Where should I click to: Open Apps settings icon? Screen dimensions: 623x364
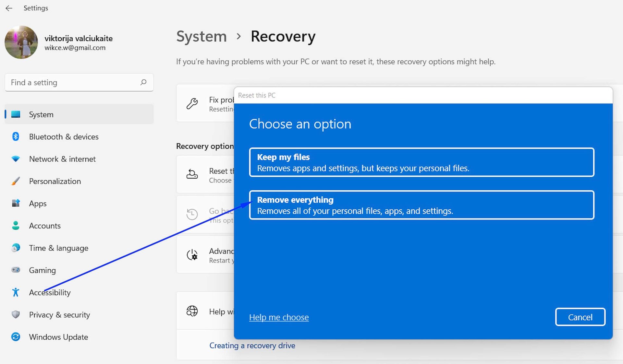16,202
